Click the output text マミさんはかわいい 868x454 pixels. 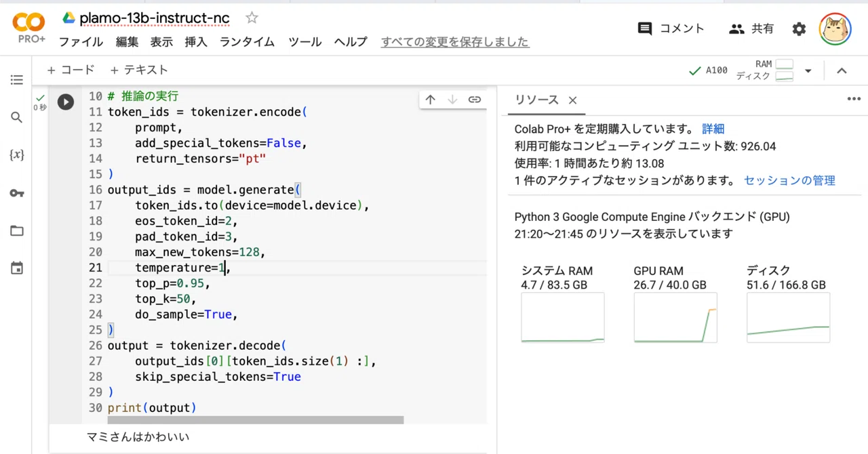[138, 437]
